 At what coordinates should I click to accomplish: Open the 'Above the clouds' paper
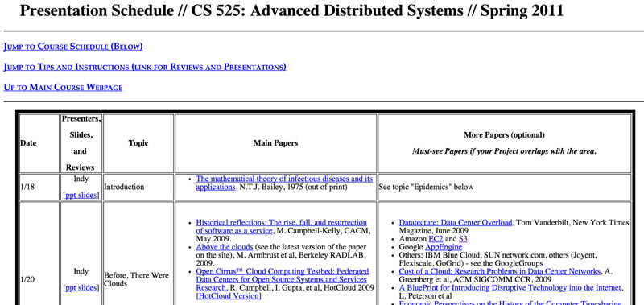click(225, 247)
